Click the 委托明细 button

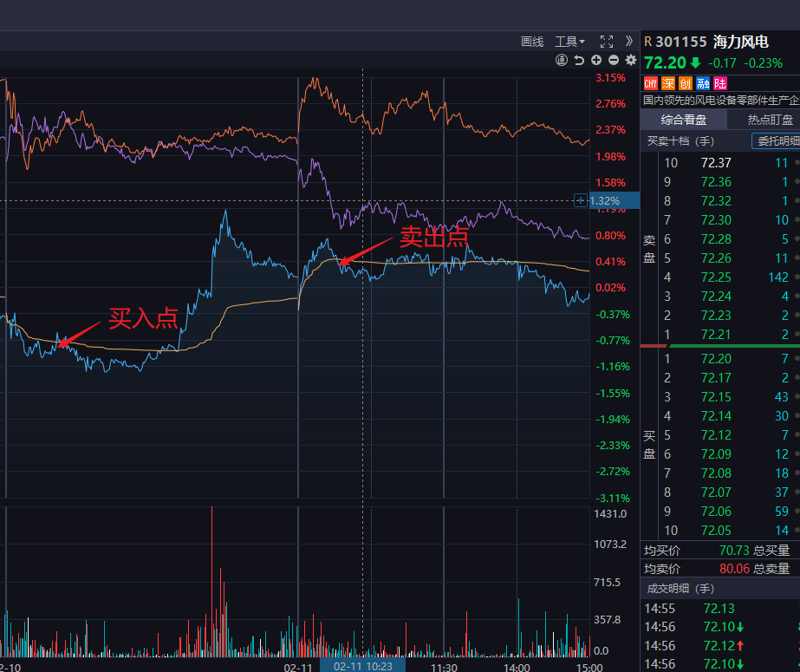click(777, 141)
